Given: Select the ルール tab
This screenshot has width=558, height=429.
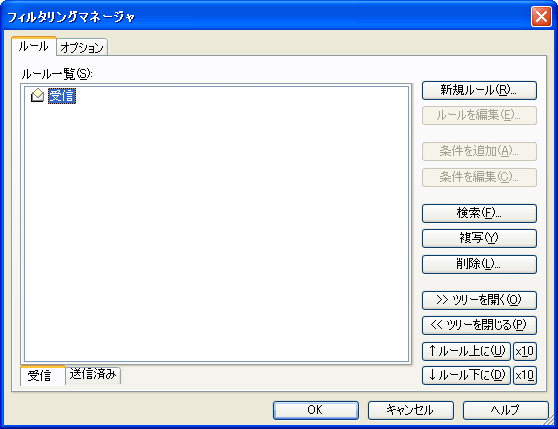Looking at the screenshot, I should click(34, 46).
